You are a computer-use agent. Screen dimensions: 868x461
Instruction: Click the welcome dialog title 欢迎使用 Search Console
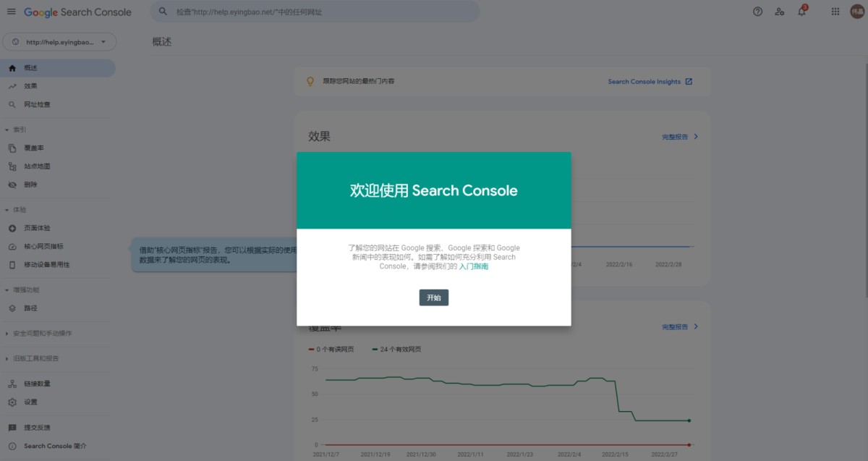[x=434, y=190]
